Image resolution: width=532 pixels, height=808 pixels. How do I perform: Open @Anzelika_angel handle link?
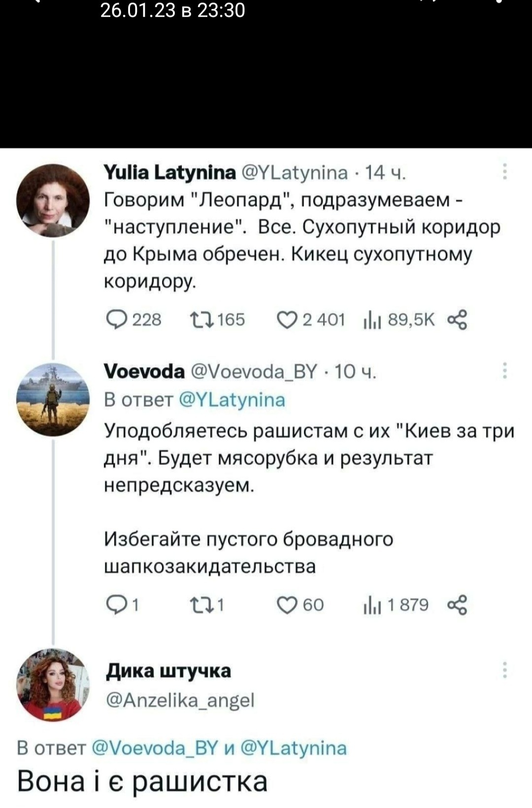pos(180,700)
